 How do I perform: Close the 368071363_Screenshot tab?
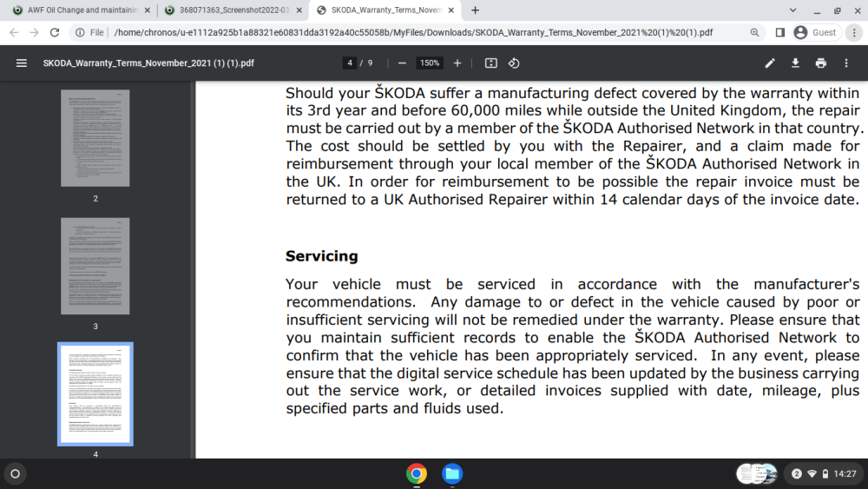[x=299, y=10]
